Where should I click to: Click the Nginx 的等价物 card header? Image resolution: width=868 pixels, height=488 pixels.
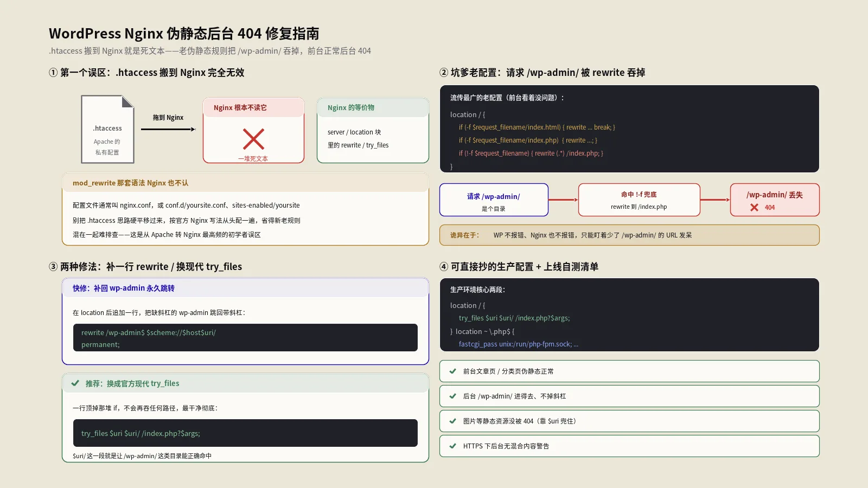click(373, 107)
